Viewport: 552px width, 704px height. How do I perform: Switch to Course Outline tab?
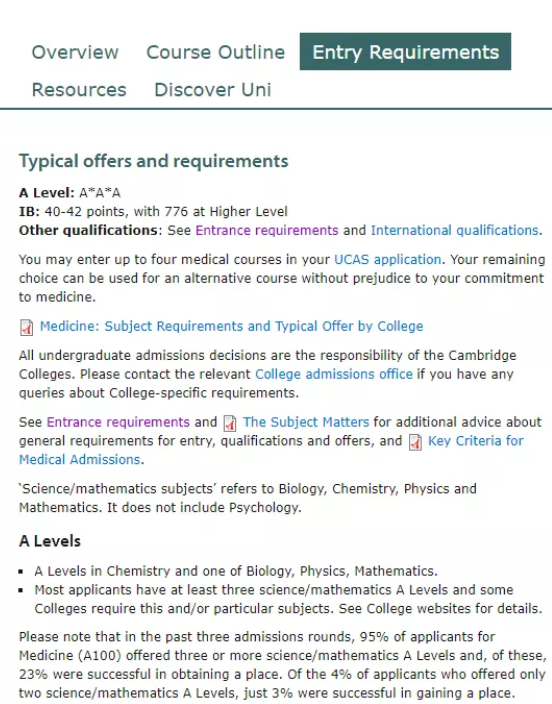(x=216, y=52)
